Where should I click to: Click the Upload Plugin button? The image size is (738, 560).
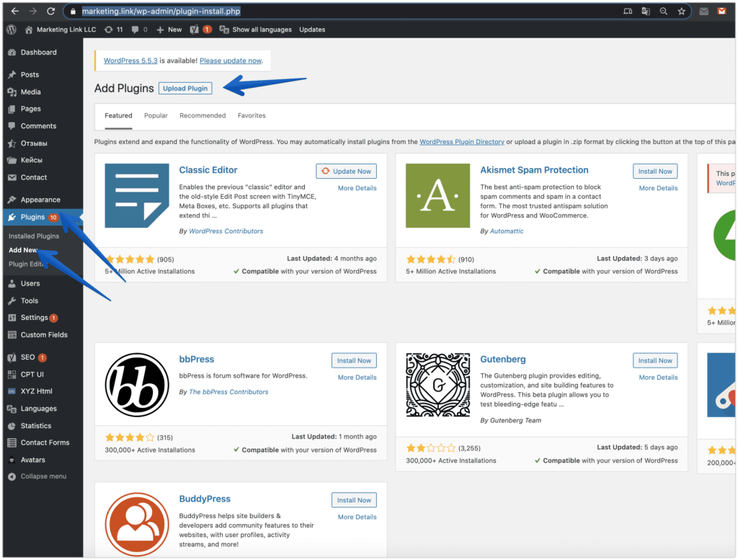pos(184,88)
